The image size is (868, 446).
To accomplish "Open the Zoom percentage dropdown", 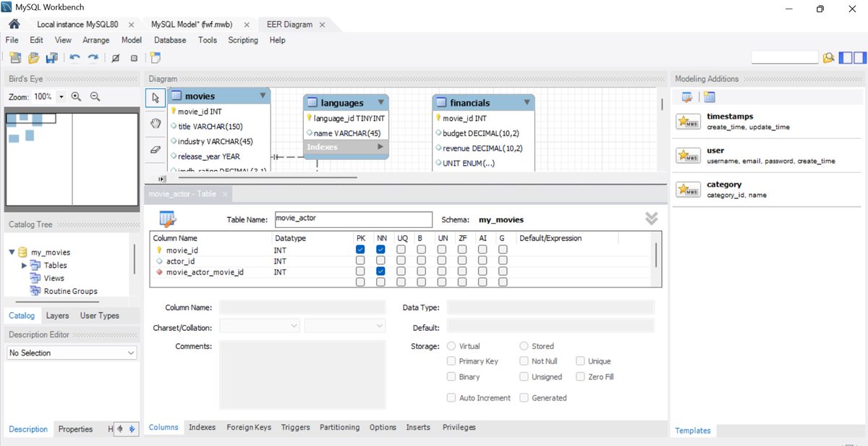I will click(61, 96).
